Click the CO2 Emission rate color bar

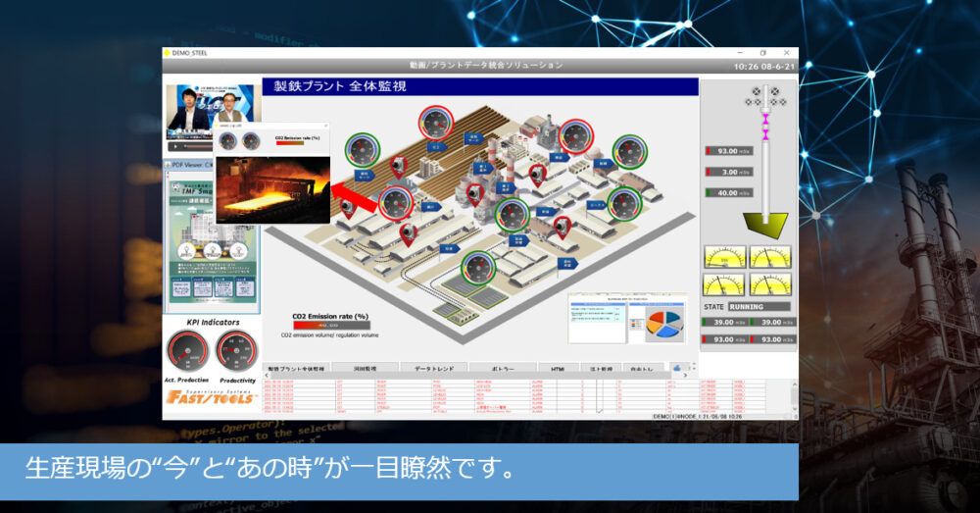(x=331, y=325)
